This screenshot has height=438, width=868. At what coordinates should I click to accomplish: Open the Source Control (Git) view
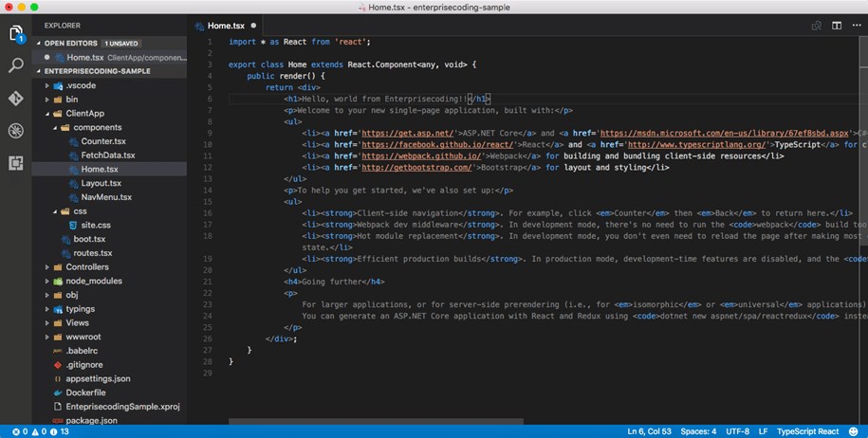pos(16,98)
